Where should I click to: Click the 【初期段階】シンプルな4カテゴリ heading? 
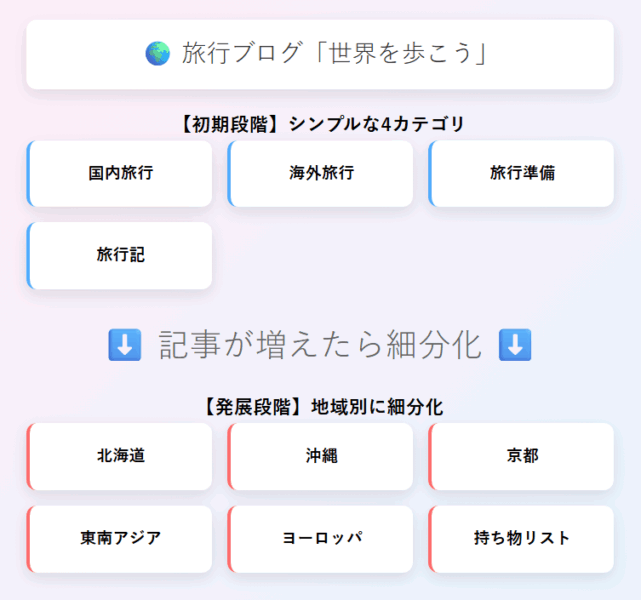pos(320,124)
